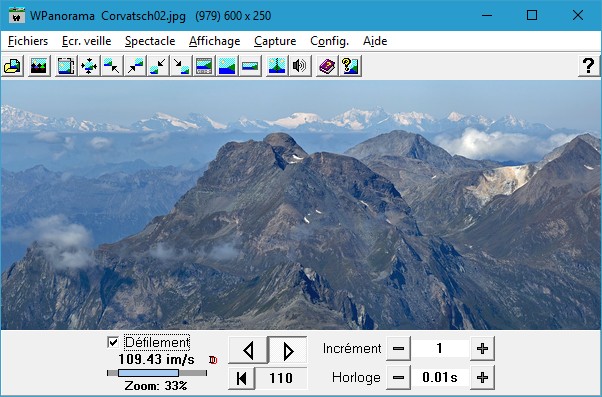Image resolution: width=602 pixels, height=397 pixels.
Task: Click the scroll position slider bar
Action: click(x=157, y=373)
